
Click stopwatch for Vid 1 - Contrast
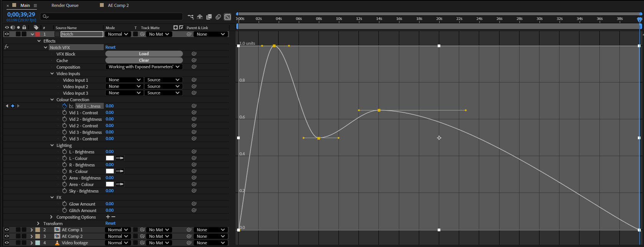(x=65, y=113)
